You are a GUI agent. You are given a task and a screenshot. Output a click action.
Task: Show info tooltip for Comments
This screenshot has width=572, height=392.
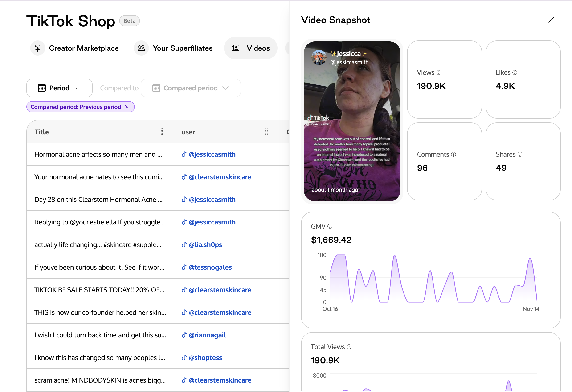pyautogui.click(x=453, y=154)
